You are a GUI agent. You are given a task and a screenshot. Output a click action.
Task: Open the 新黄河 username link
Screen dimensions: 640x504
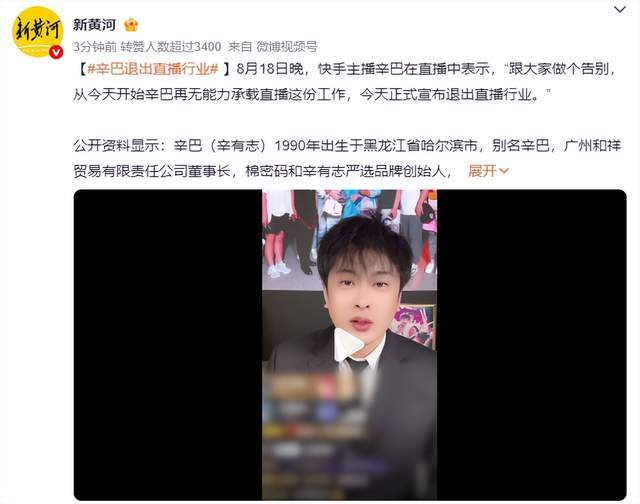94,25
